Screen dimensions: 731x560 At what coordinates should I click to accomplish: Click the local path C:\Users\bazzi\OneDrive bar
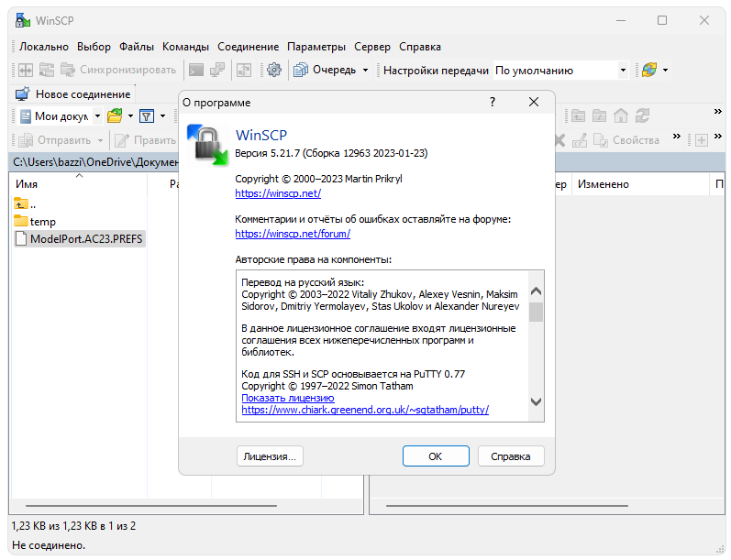pyautogui.click(x=95, y=161)
